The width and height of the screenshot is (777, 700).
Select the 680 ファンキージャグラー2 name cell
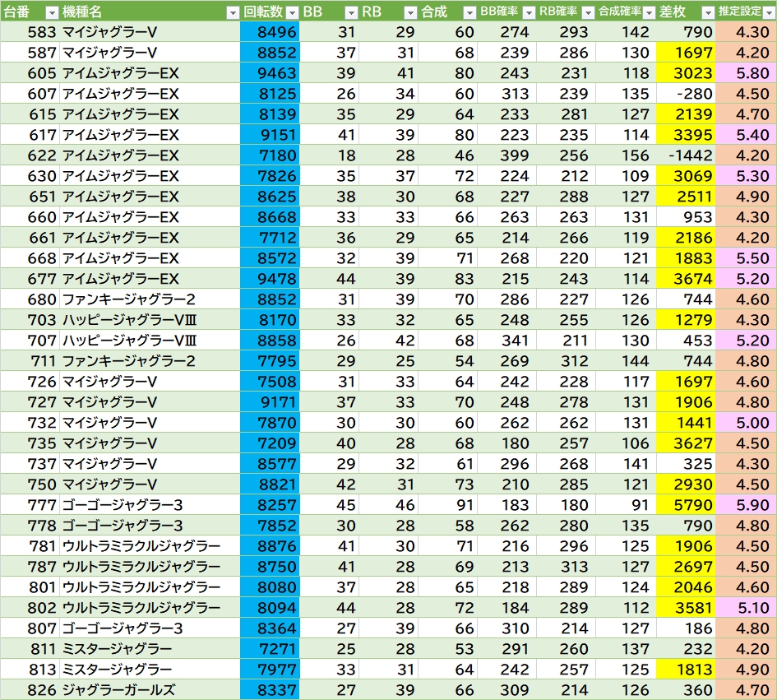[x=150, y=299]
